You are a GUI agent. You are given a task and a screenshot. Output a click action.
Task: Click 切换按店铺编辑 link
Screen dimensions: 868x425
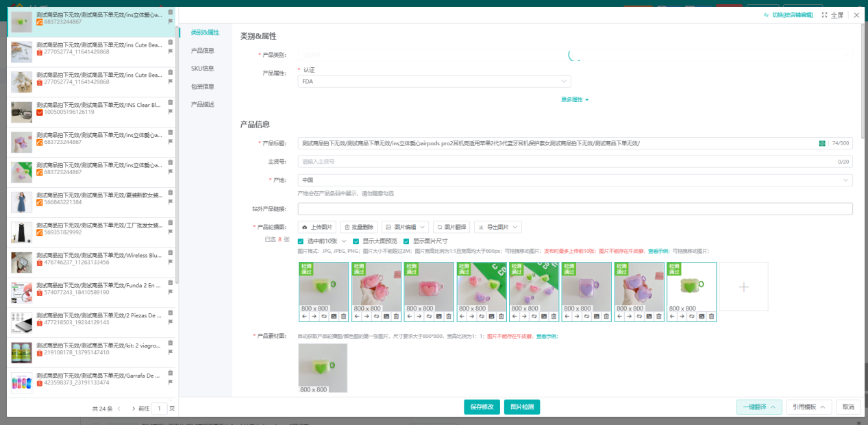point(789,14)
